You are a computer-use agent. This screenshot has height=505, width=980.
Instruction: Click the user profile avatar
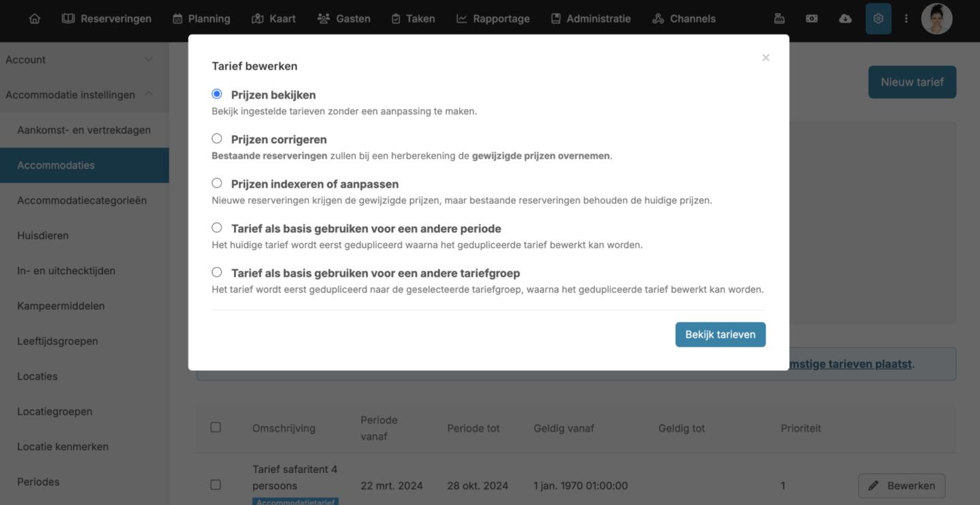click(936, 19)
